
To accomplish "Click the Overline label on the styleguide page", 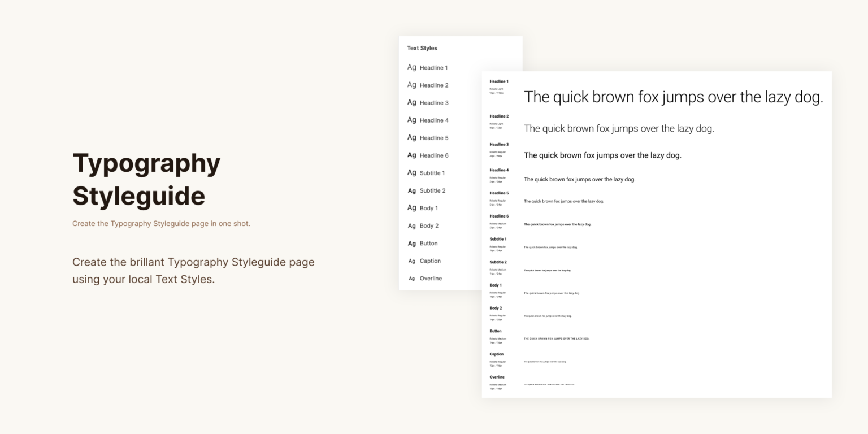I will tap(498, 377).
